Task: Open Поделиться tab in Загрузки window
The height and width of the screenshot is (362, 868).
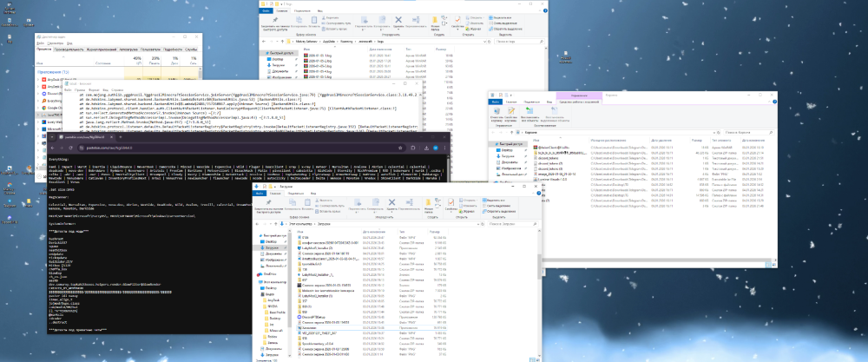Action: [x=296, y=194]
